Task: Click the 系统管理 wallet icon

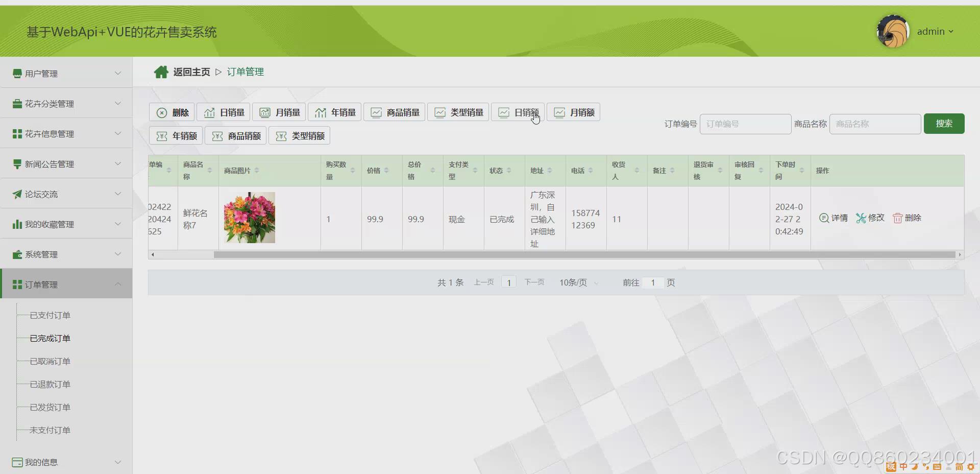Action: [x=17, y=254]
